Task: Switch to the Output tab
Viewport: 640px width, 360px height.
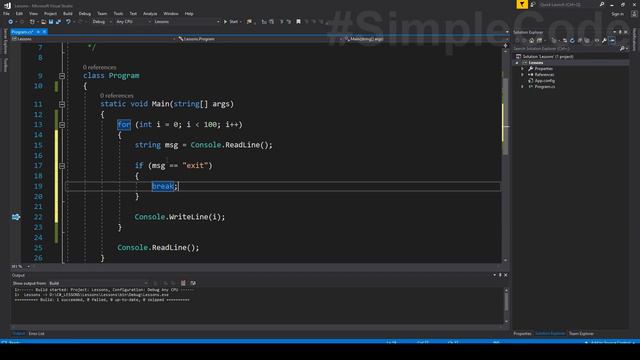Action: pos(18,334)
